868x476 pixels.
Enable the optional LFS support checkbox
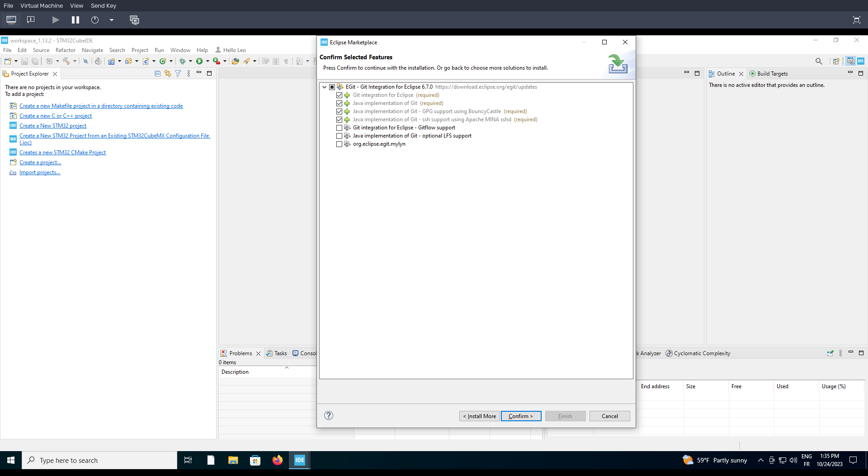(340, 136)
